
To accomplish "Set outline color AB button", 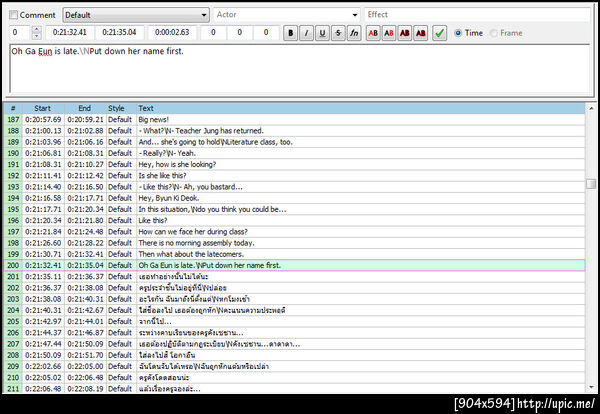I will [405, 33].
